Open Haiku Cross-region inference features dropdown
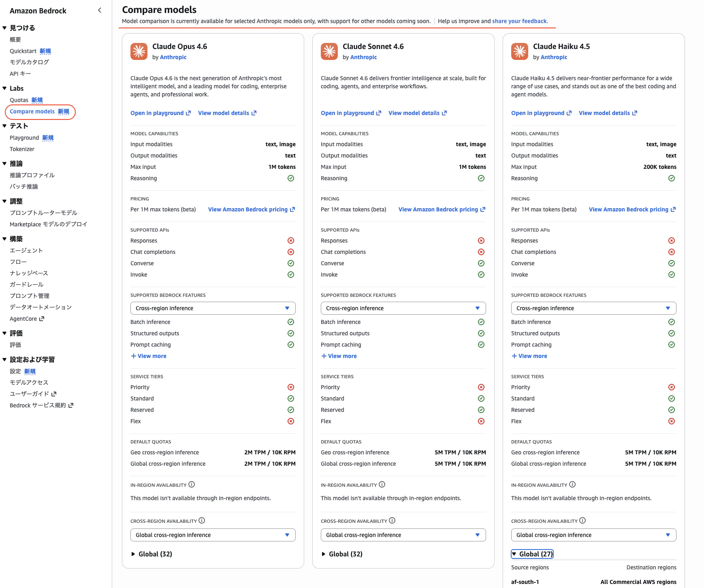This screenshot has height=588, width=704. tap(594, 308)
